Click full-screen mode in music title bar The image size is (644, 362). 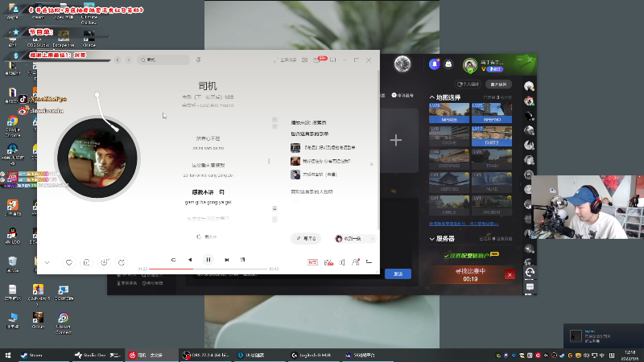click(x=285, y=60)
